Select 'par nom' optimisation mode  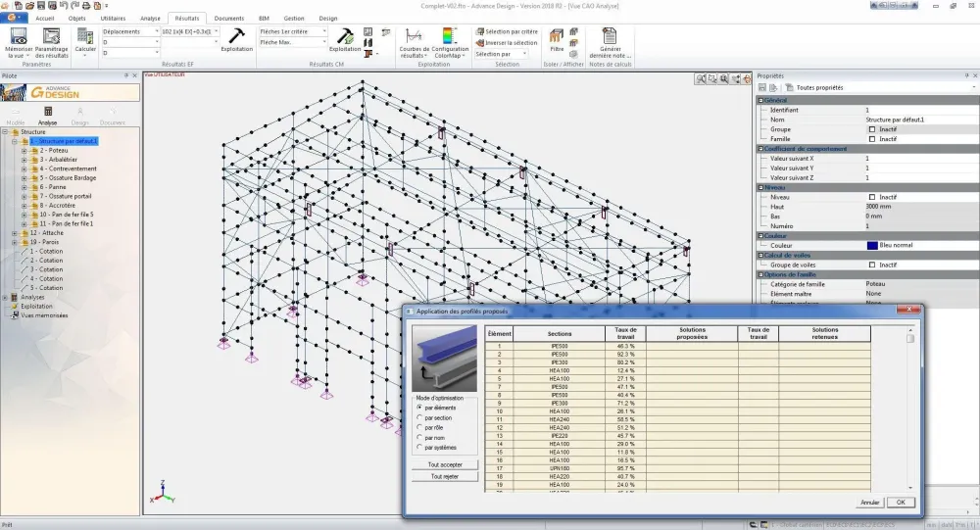tap(419, 438)
